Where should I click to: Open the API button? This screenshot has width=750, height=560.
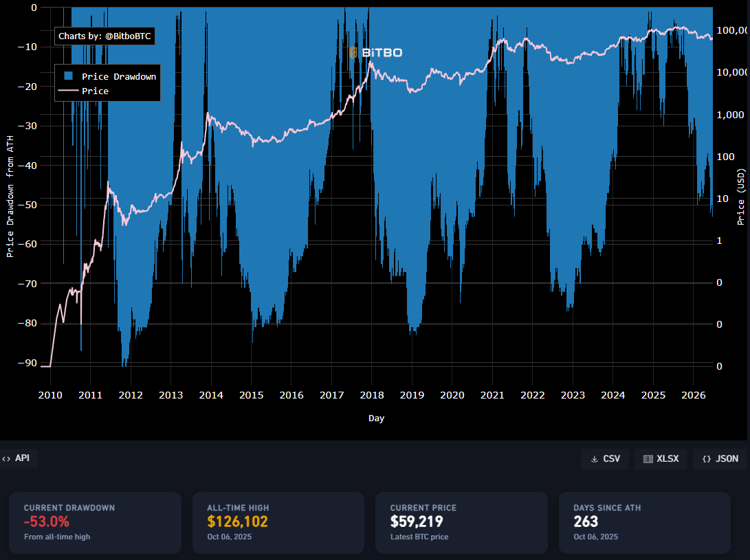click(17, 458)
